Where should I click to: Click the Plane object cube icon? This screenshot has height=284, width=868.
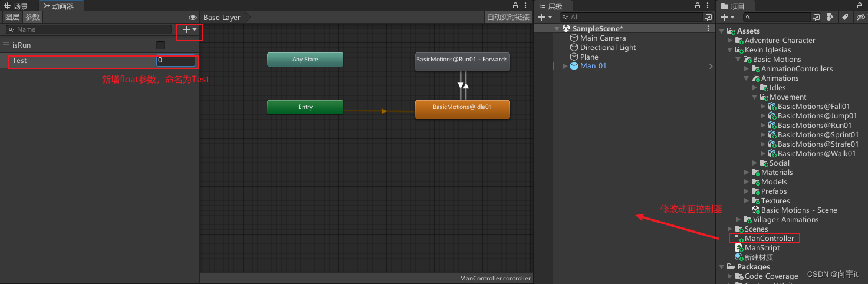[574, 57]
